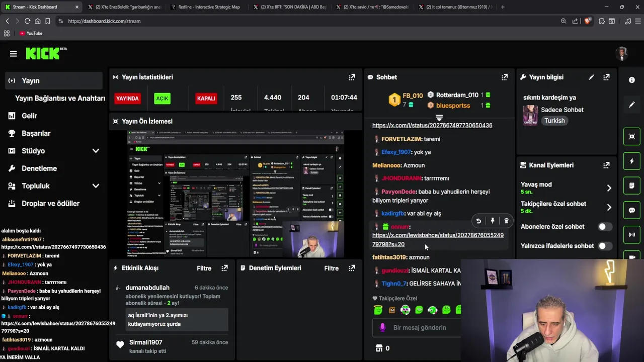
Task: Pop out the Etkinlik Akışı panel
Action: pyautogui.click(x=224, y=268)
